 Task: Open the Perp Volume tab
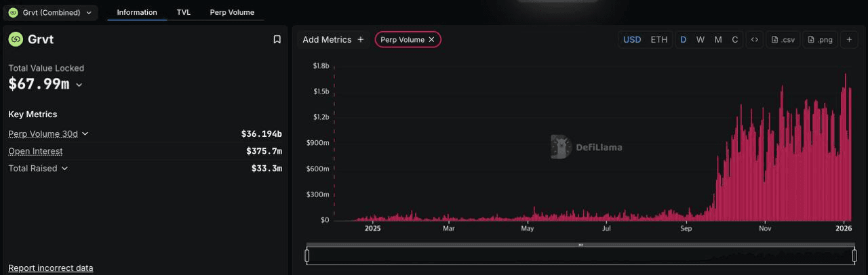(x=232, y=12)
